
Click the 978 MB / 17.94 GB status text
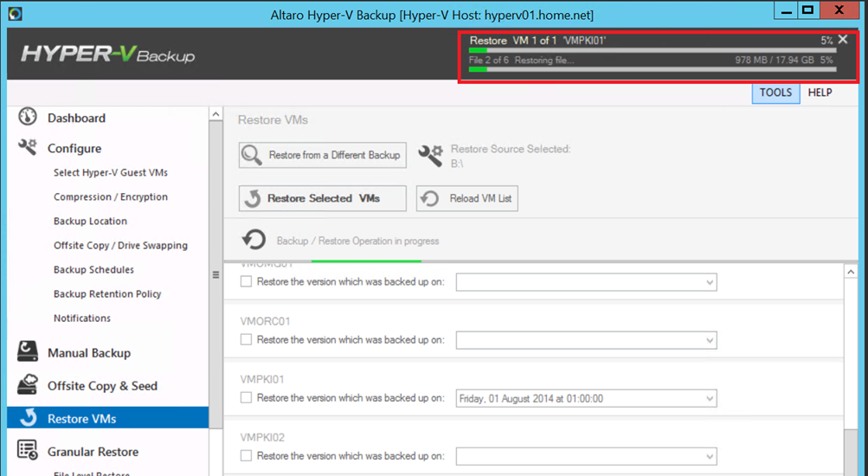(775, 60)
